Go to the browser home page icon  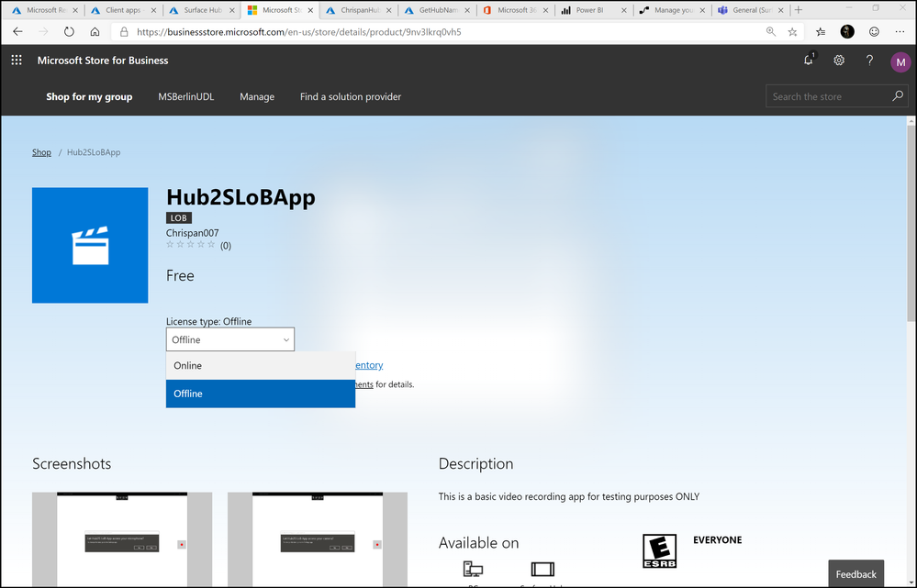point(95,31)
